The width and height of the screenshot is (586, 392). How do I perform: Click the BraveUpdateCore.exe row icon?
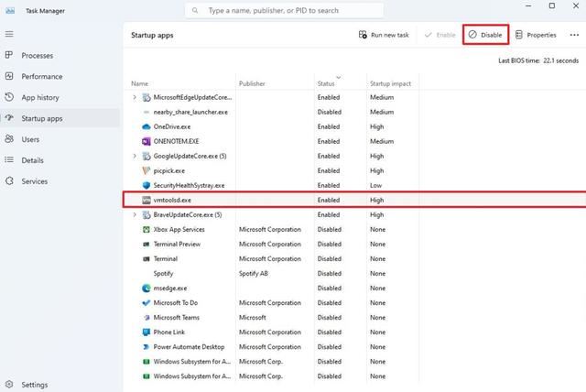(146, 215)
